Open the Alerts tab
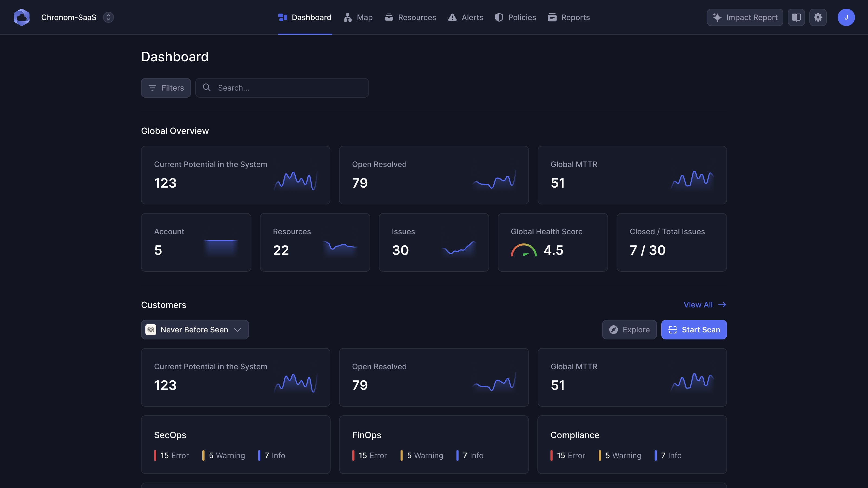 [465, 17]
